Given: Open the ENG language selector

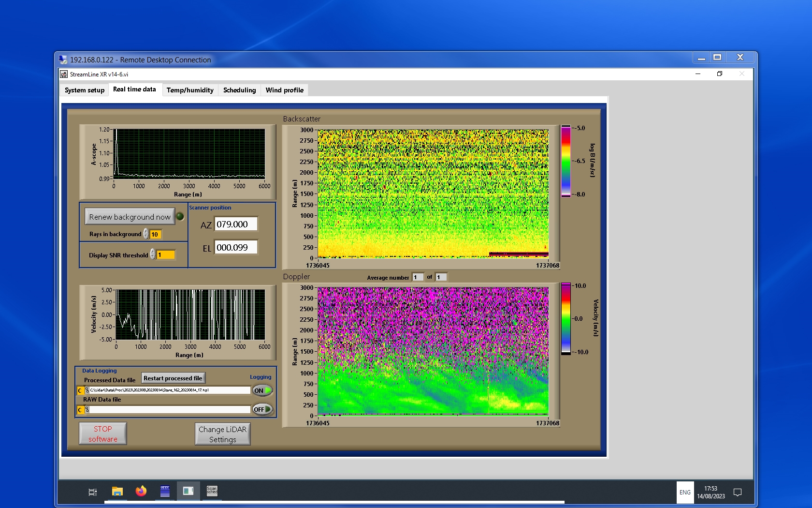Looking at the screenshot, I should coord(685,493).
